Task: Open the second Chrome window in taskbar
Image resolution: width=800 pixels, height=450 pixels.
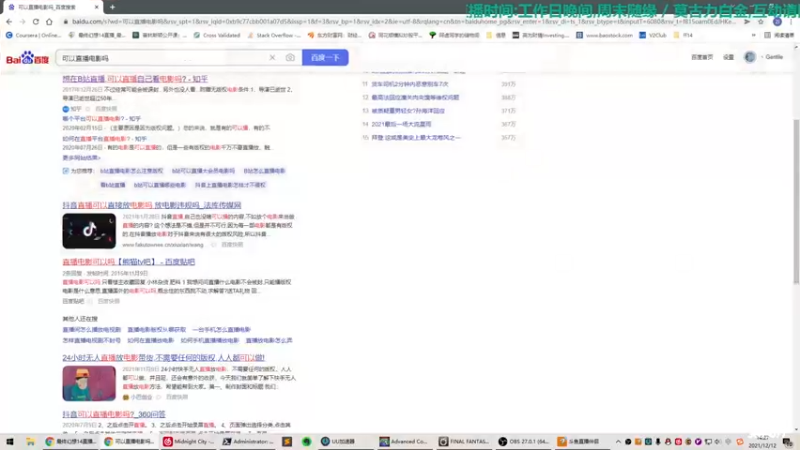Action: [129, 441]
